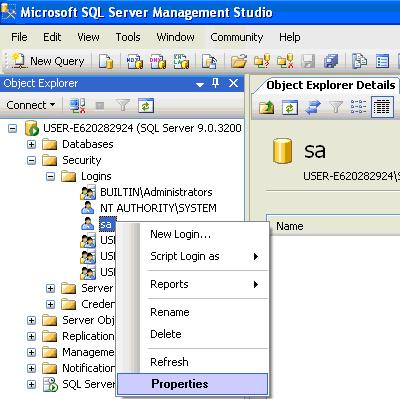This screenshot has height=399, width=400.
Task: Open the Connect dropdown in Object Explorer
Action: click(31, 105)
